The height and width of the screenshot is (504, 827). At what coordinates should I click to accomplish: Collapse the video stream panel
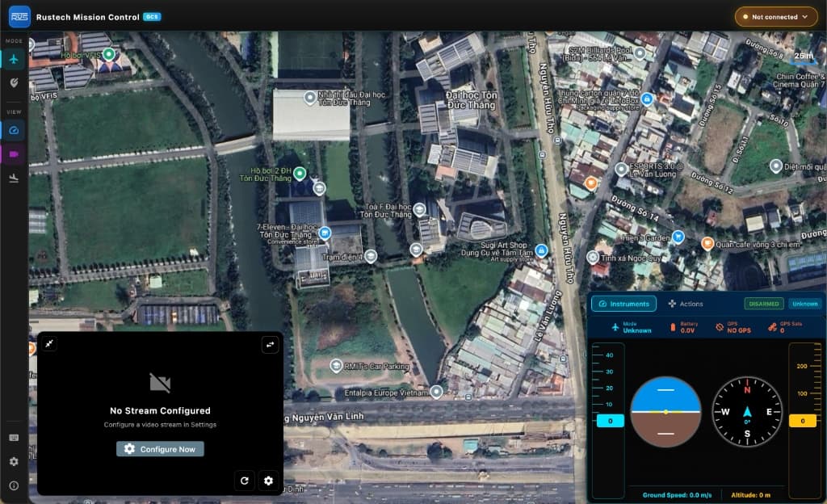pyautogui.click(x=50, y=344)
